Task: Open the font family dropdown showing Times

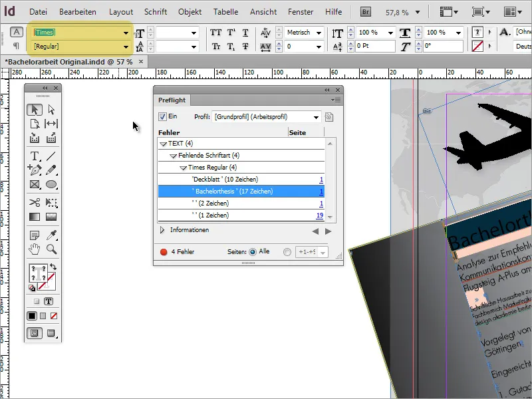Action: [126, 33]
